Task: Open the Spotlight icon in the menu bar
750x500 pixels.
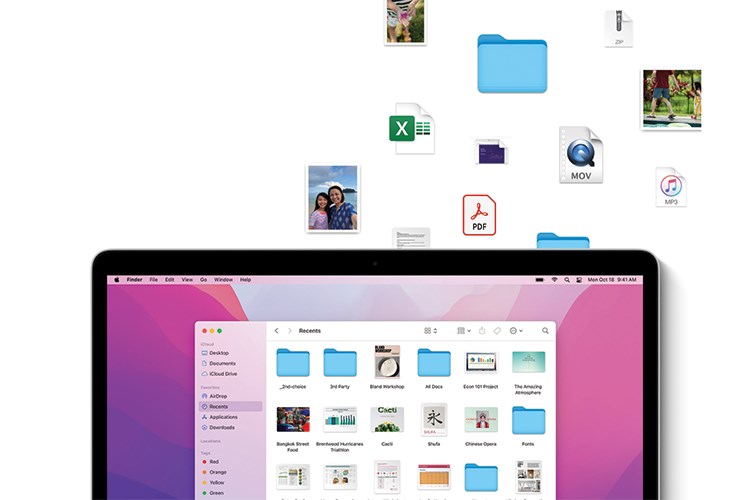Action: point(566,280)
